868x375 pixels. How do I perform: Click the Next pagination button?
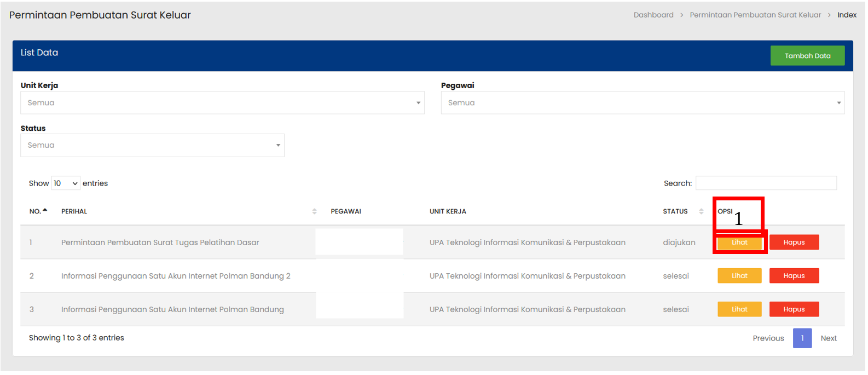828,338
